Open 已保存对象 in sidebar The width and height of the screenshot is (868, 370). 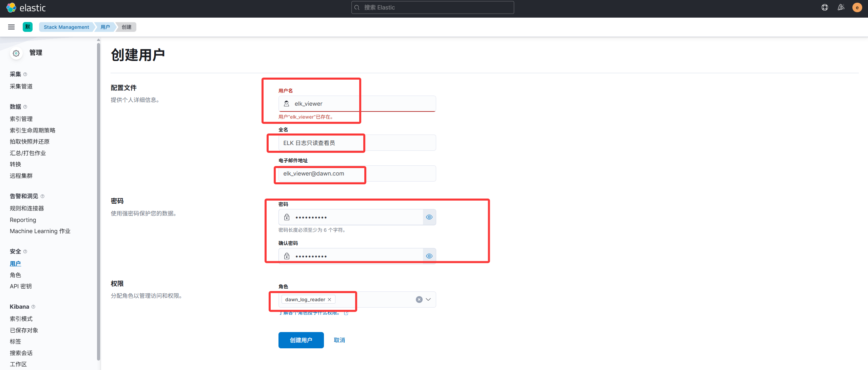(24, 330)
